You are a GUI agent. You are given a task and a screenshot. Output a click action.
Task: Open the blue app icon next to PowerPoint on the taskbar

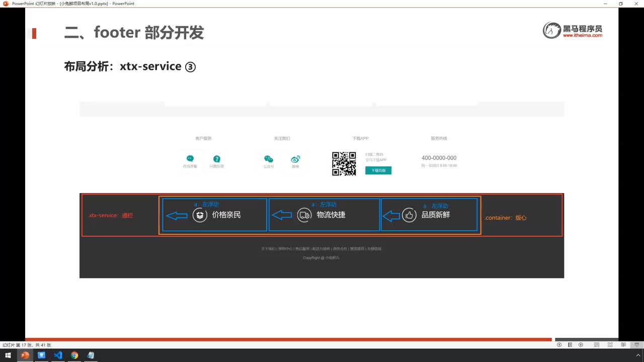41,355
